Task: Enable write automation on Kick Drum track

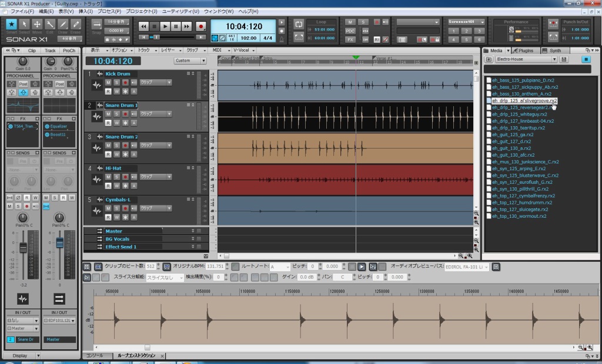Action: (117, 91)
